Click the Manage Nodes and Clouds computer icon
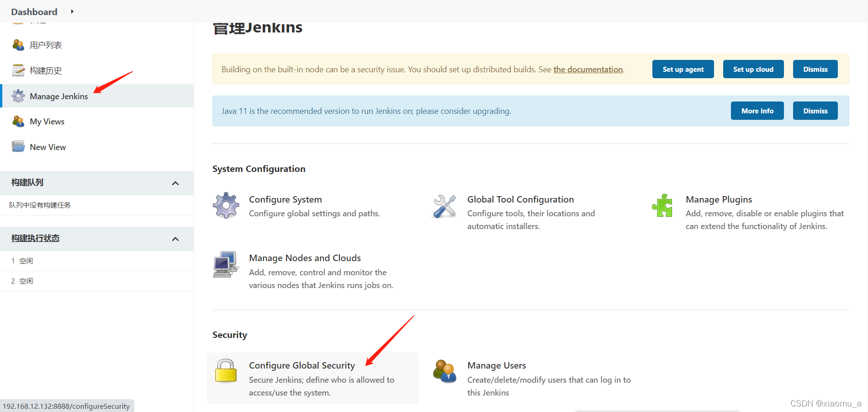 click(226, 264)
